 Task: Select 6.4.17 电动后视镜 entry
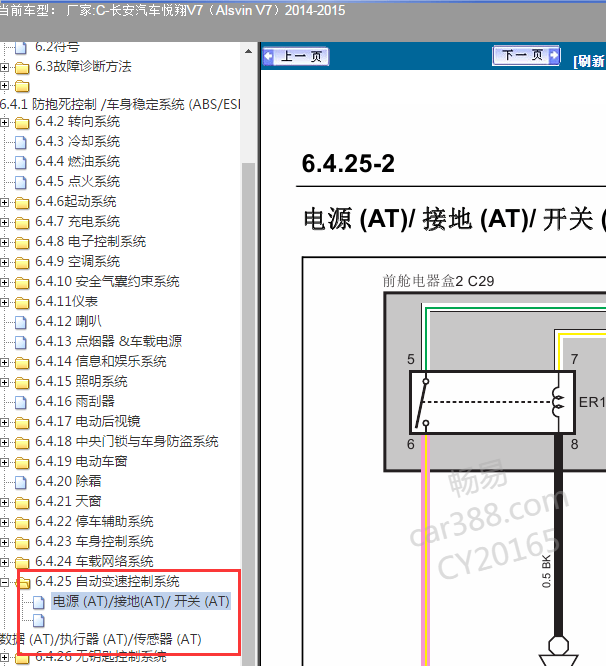coord(87,421)
